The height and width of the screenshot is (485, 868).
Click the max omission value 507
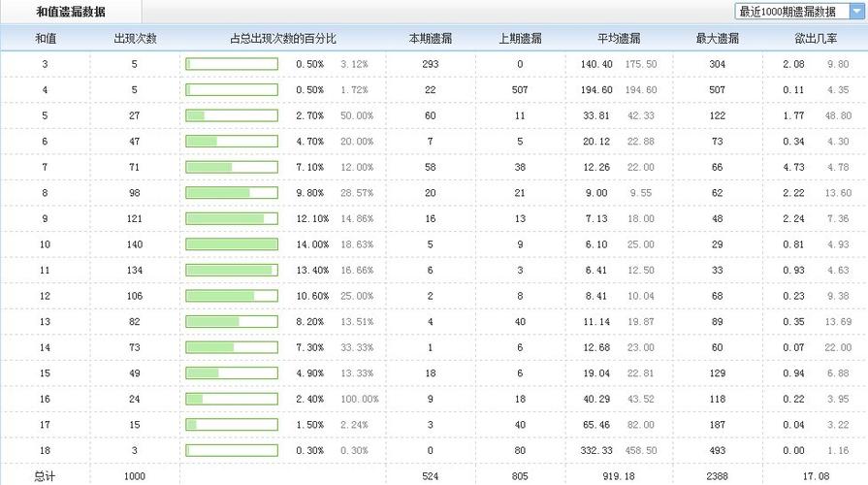pos(717,89)
